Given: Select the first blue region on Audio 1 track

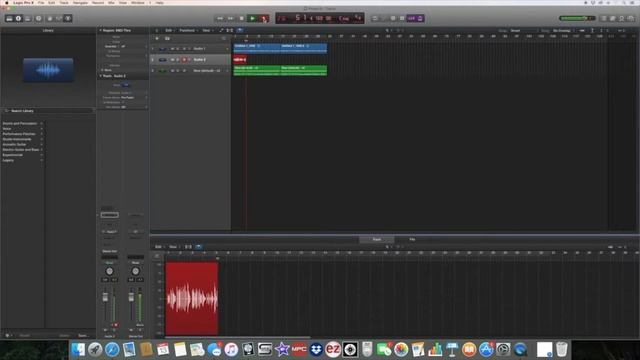Looking at the screenshot, I should [x=257, y=49].
